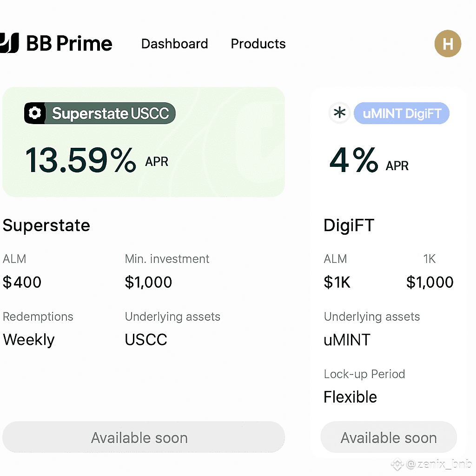
Task: Click the uMINT underlying asset value
Action: [x=347, y=340]
